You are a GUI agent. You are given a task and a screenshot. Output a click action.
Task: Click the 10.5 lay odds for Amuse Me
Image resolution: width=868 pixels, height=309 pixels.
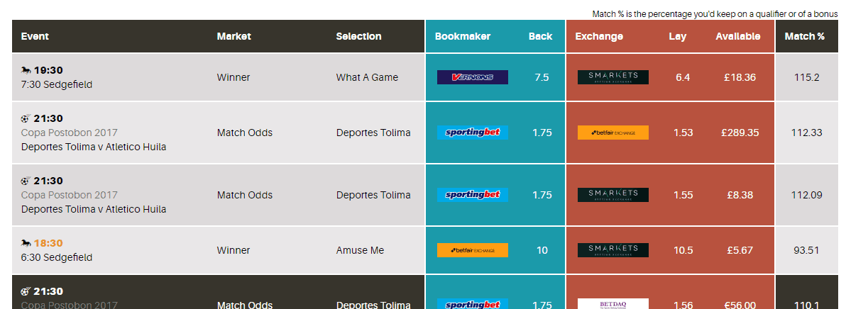683,250
